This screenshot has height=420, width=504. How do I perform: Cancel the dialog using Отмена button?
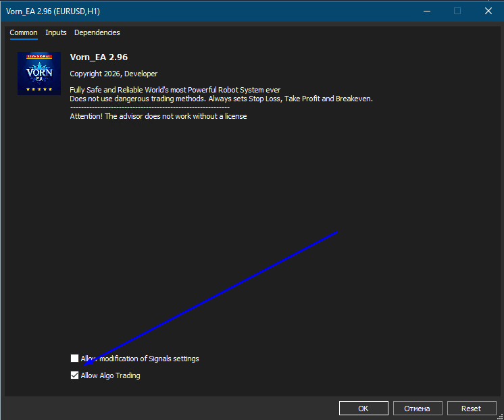[418, 408]
